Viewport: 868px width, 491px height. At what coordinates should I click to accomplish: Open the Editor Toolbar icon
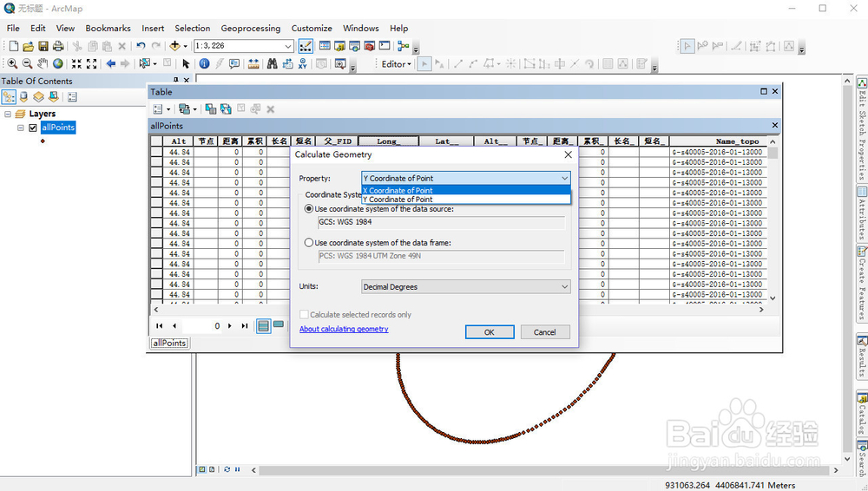click(306, 46)
